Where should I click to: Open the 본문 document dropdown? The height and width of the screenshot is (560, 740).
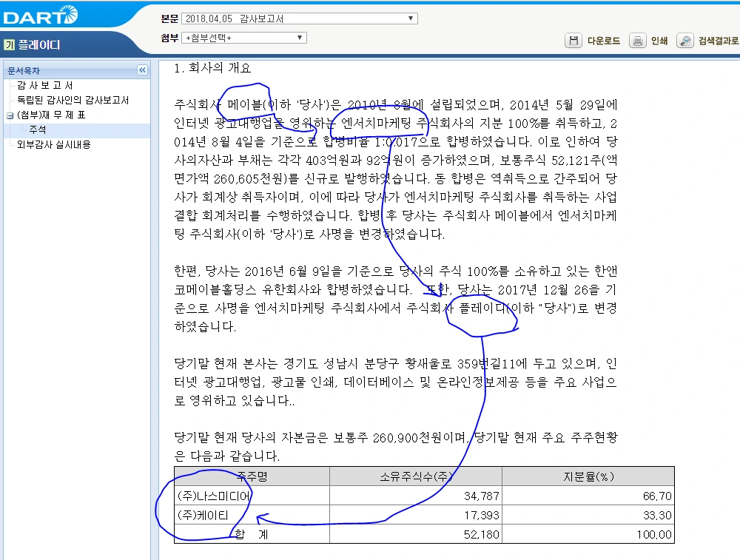click(299, 18)
